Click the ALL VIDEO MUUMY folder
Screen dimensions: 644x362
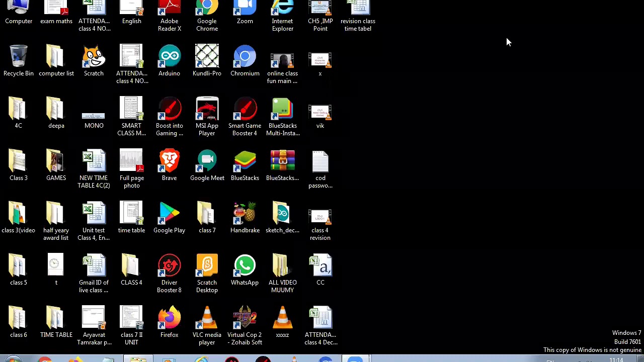[x=282, y=274]
